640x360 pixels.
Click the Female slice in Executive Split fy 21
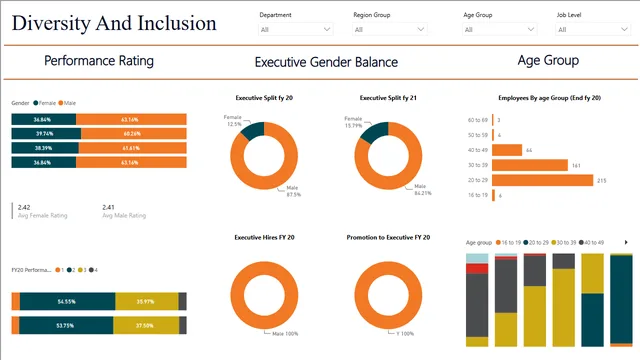click(x=376, y=131)
